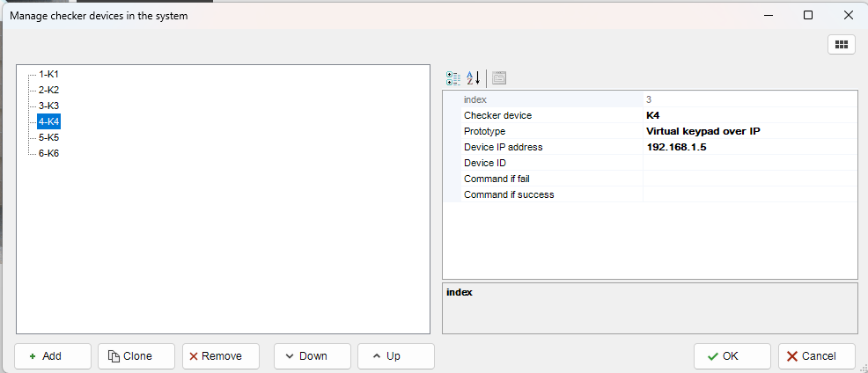Select 5-K5 in the device list
This screenshot has height=373, width=868.
[48, 137]
